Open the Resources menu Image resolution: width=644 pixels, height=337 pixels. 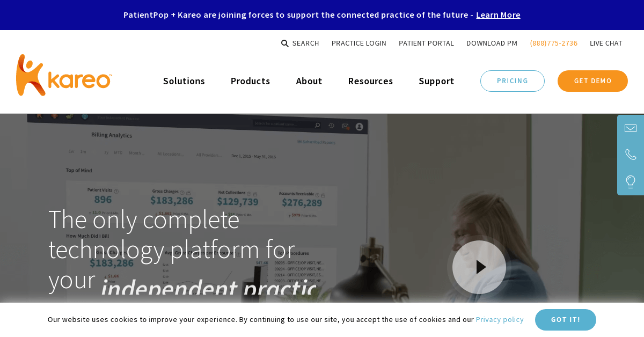click(x=370, y=81)
